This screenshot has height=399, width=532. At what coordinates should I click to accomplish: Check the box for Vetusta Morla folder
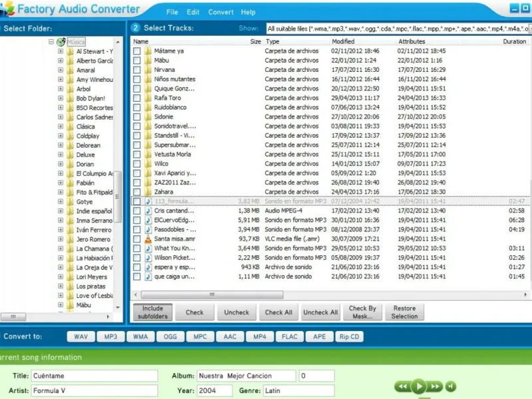click(137, 154)
